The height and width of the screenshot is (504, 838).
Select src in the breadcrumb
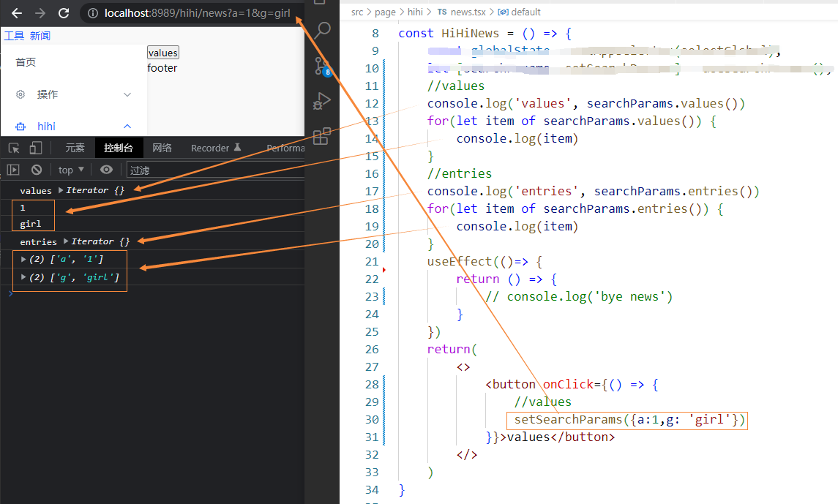click(x=357, y=12)
